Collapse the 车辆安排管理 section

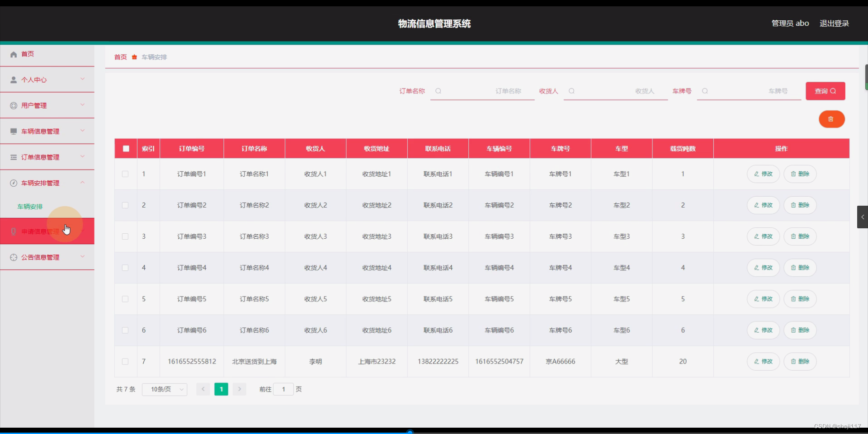pyautogui.click(x=83, y=183)
